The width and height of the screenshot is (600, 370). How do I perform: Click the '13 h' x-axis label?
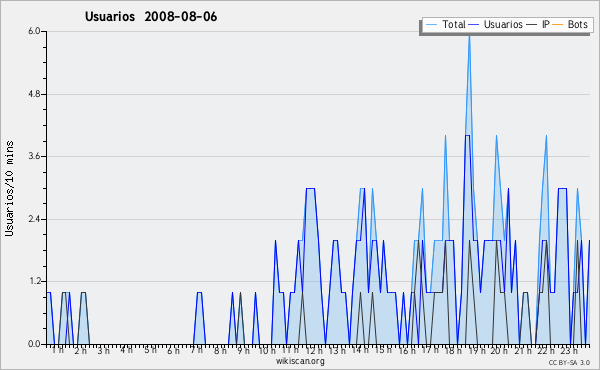(x=337, y=350)
